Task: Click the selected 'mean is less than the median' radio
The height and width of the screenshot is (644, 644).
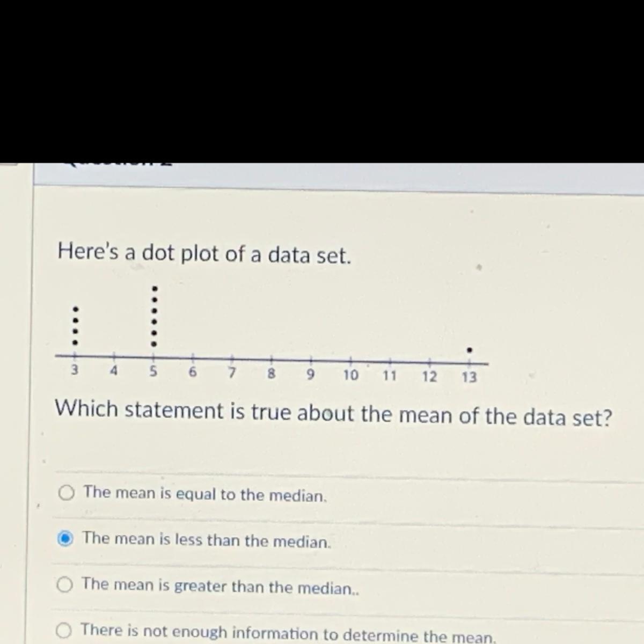Action: pyautogui.click(x=65, y=538)
